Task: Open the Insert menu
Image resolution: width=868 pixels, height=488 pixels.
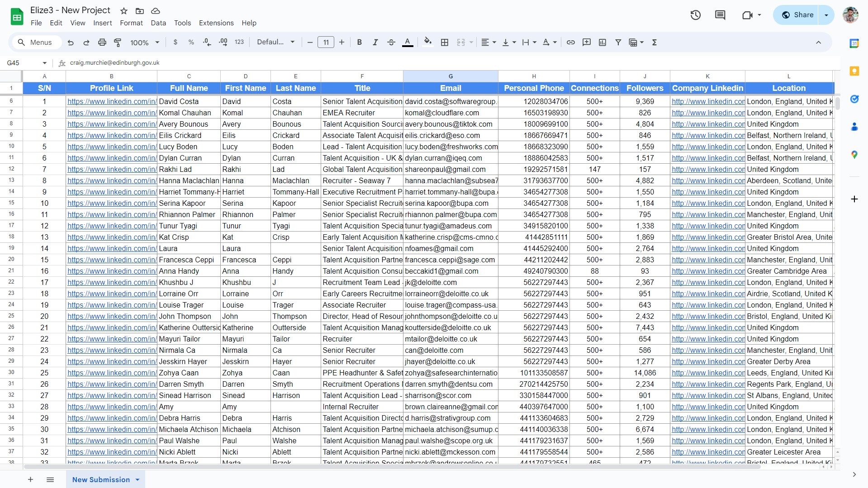Action: coord(103,23)
